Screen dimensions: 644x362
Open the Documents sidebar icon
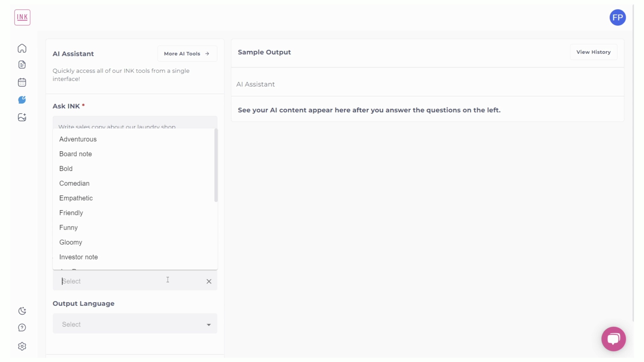(22, 65)
